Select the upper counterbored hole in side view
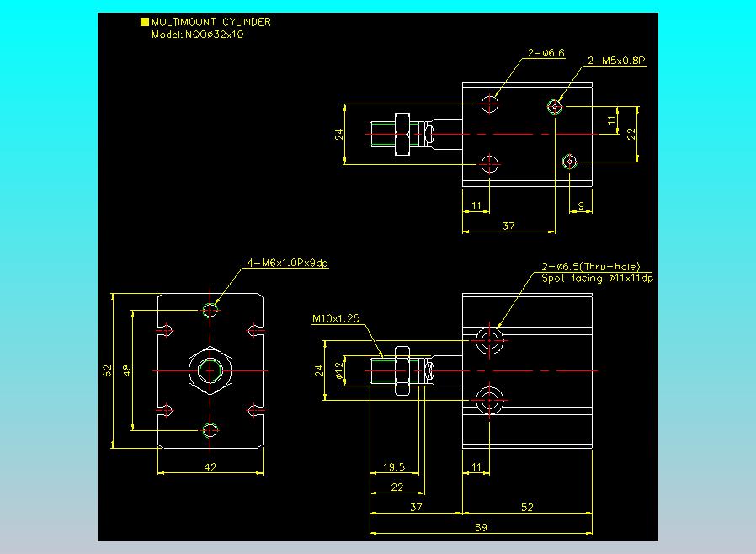The image size is (756, 554). click(x=489, y=340)
